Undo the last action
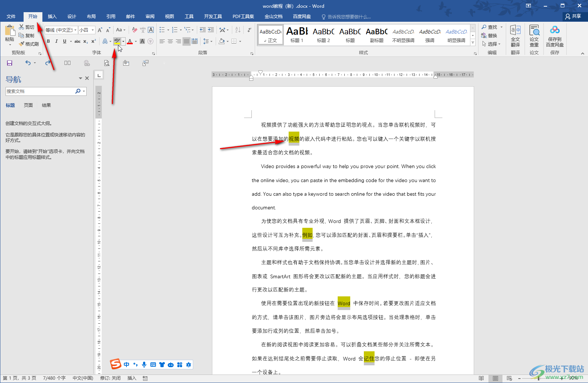 [x=28, y=63]
